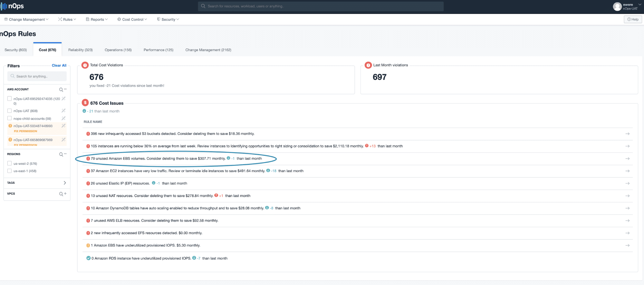Click the Help button
This screenshot has height=285, width=644.
(633, 19)
